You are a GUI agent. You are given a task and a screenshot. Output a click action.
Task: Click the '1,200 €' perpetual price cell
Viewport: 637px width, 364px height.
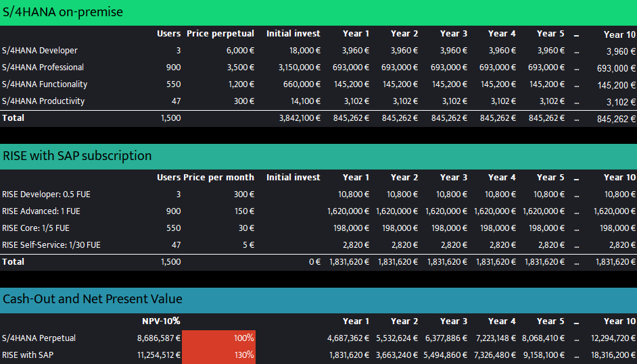(241, 84)
